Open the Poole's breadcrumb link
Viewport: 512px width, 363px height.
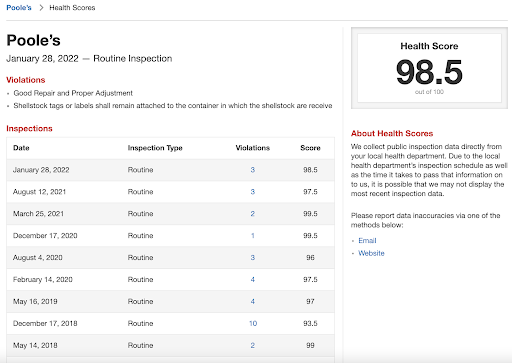coord(19,8)
